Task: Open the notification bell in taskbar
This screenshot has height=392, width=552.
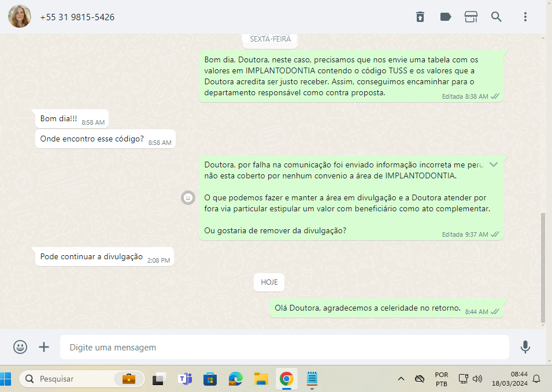Action: click(x=536, y=379)
